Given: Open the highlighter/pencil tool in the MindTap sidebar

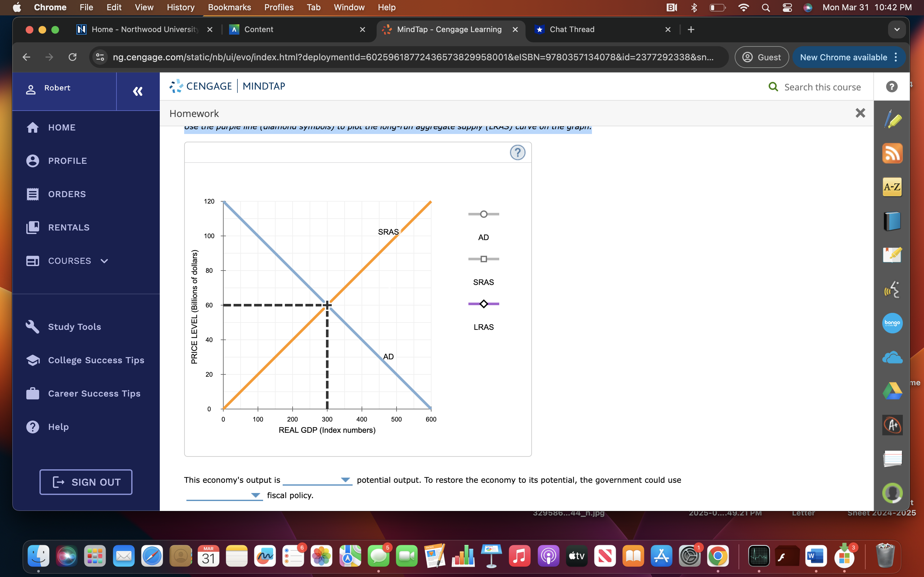Looking at the screenshot, I should coord(892,120).
